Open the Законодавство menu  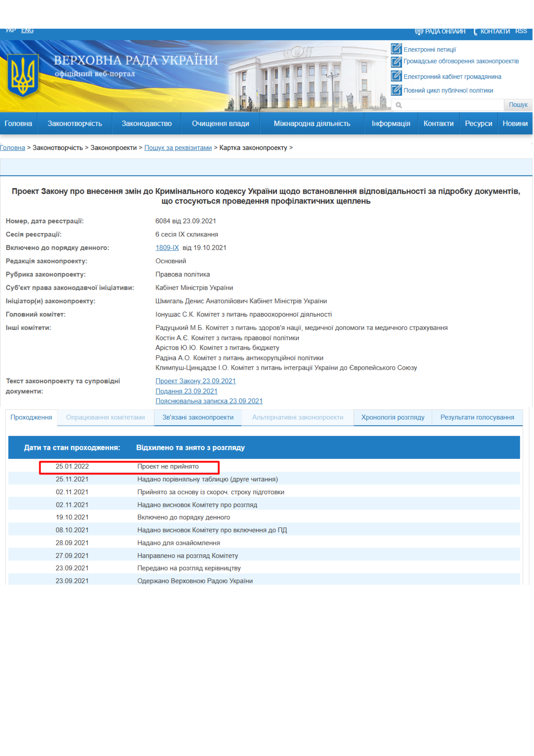pyautogui.click(x=147, y=124)
